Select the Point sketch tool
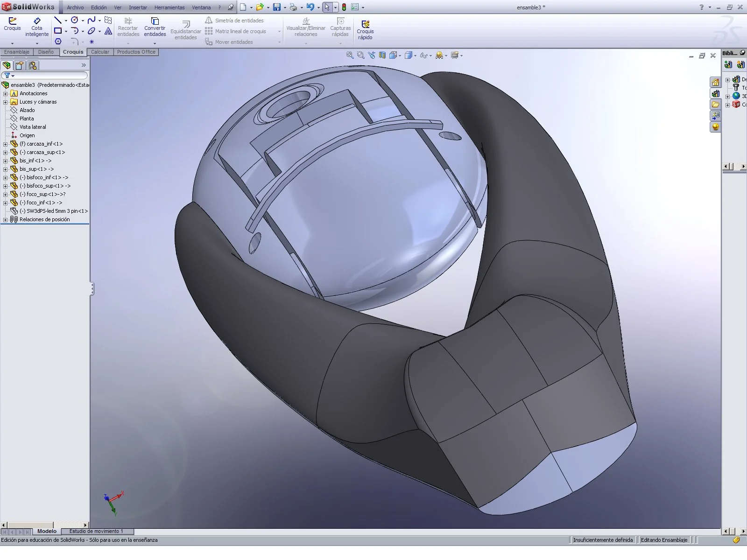 click(92, 42)
